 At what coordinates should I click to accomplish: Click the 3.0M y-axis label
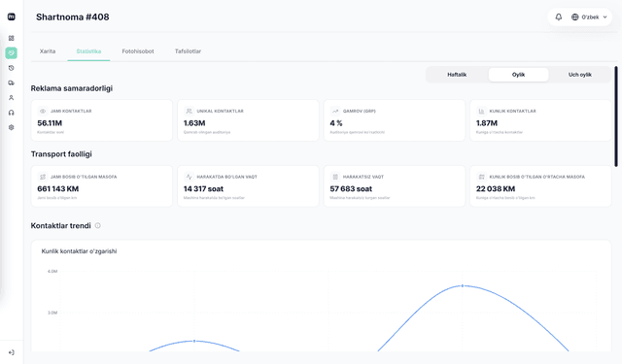tap(52, 313)
